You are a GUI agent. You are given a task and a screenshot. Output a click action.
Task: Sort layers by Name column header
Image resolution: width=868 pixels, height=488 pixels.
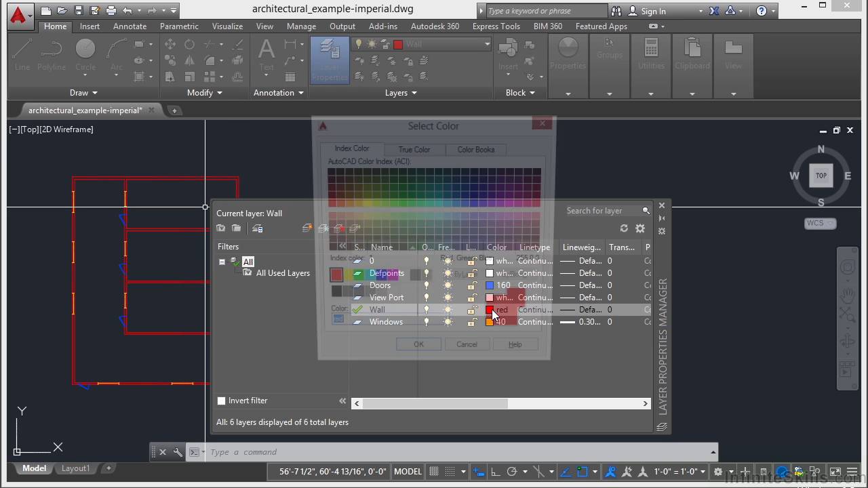pos(381,247)
